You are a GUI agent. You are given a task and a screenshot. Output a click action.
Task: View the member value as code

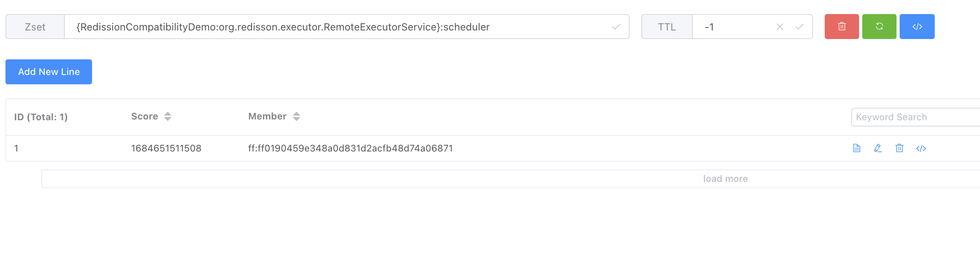(921, 148)
